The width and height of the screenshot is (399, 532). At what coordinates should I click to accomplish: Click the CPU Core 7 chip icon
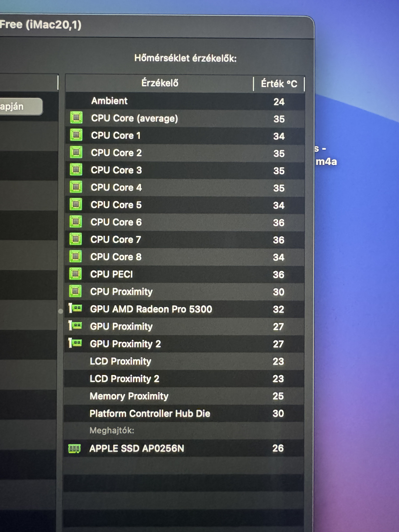(x=76, y=239)
